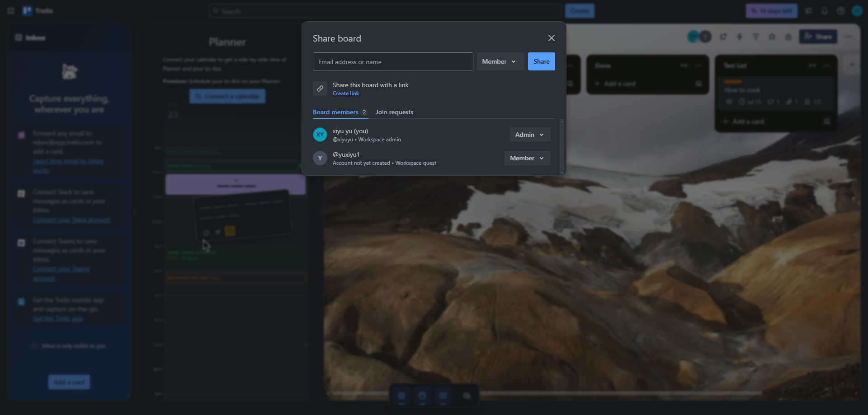Click the XY avatar of xiyu yu
This screenshot has height=415, width=868.
coord(320,135)
